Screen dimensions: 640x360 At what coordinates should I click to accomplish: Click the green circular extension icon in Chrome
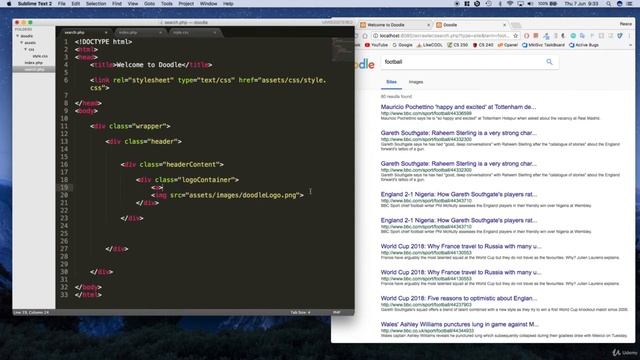click(573, 36)
